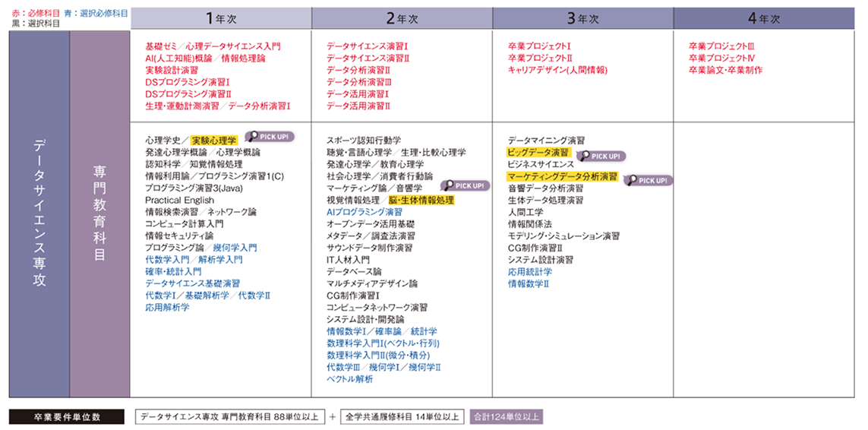Click ビジネスサイエンス course

click(x=541, y=165)
